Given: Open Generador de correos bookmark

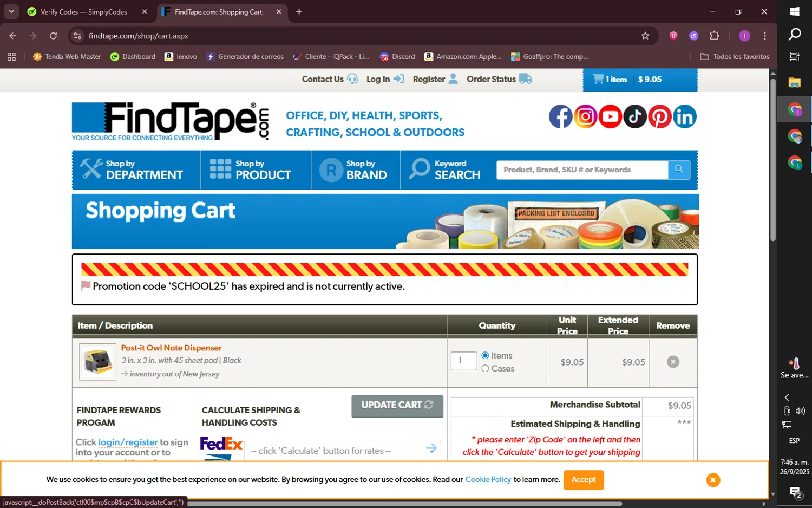Looking at the screenshot, I should (x=245, y=56).
